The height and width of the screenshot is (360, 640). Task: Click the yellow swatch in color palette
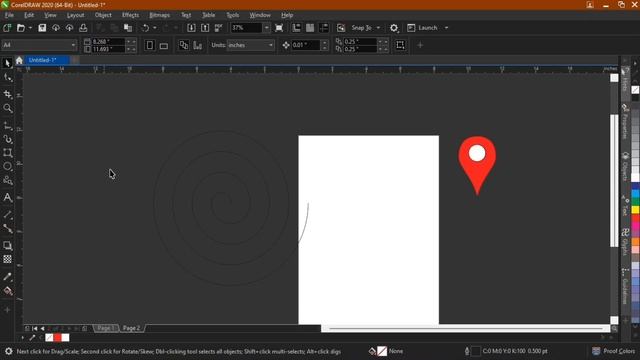pyautogui.click(x=635, y=210)
